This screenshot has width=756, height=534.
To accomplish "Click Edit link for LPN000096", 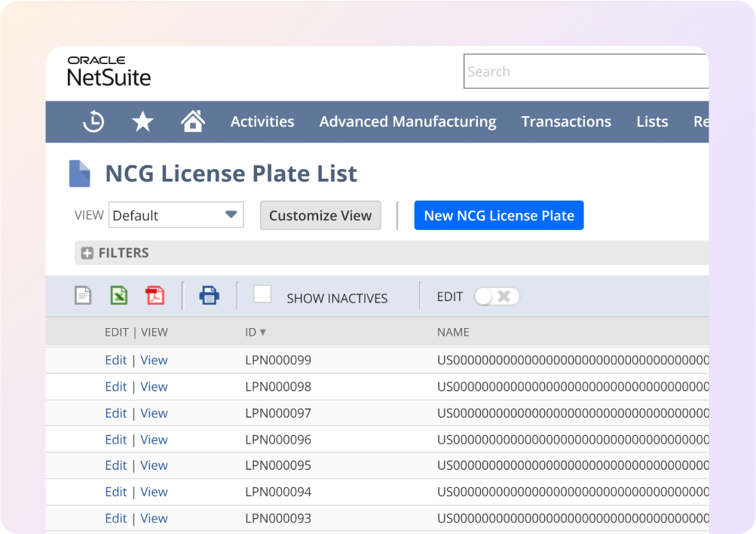I will [x=116, y=440].
